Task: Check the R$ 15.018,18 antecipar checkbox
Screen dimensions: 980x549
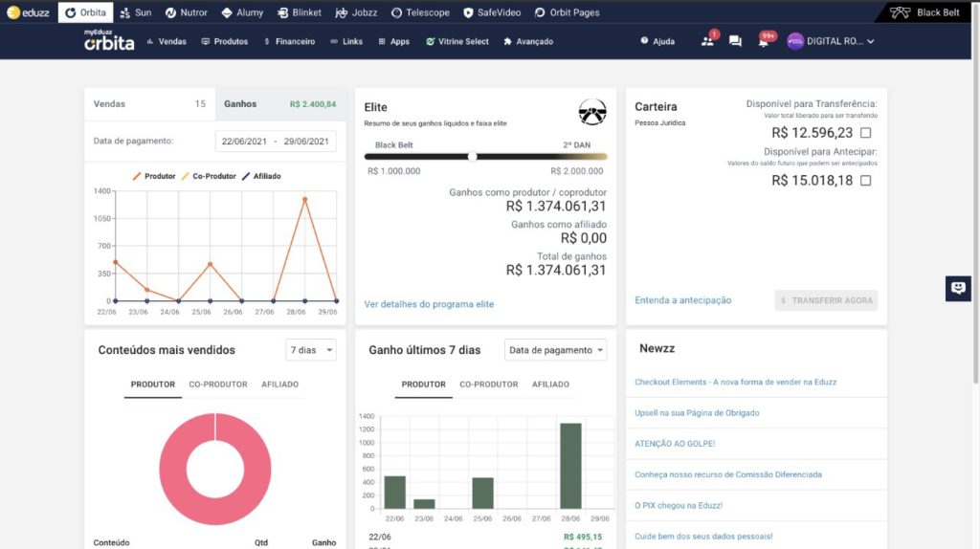Action: (865, 181)
